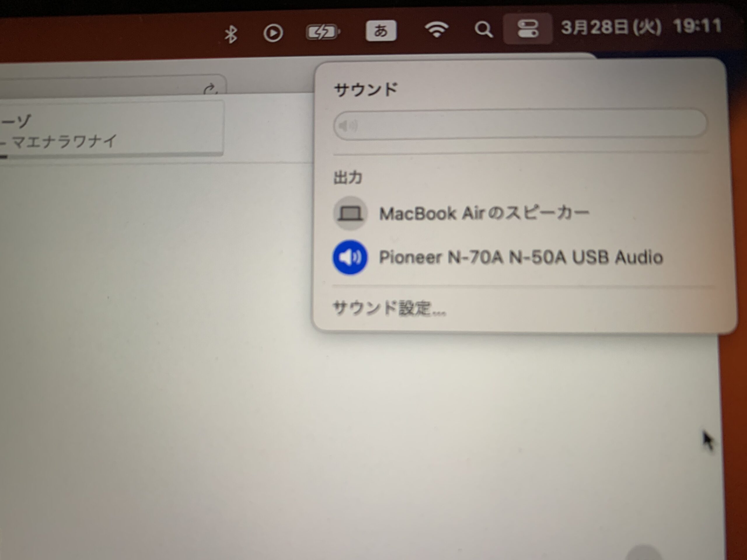Viewport: 747px width, 560px height.
Task: Click the sound volume slider track
Action: pos(520,124)
